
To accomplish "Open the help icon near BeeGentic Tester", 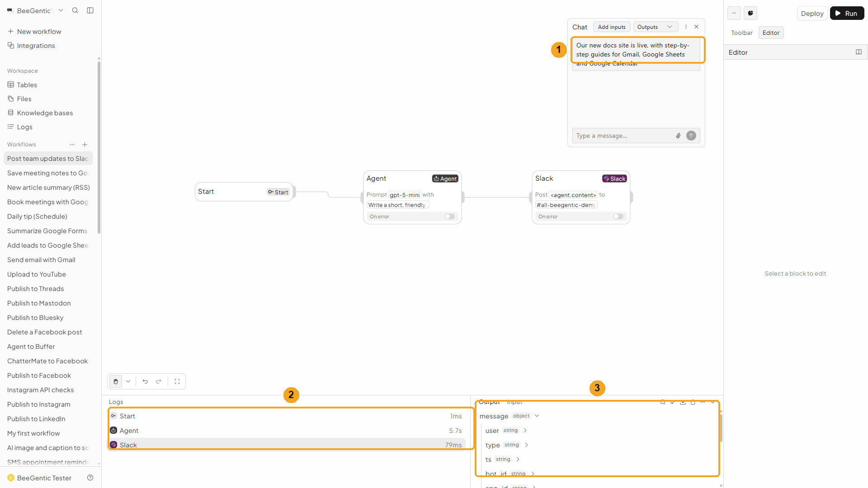I will pos(90,478).
